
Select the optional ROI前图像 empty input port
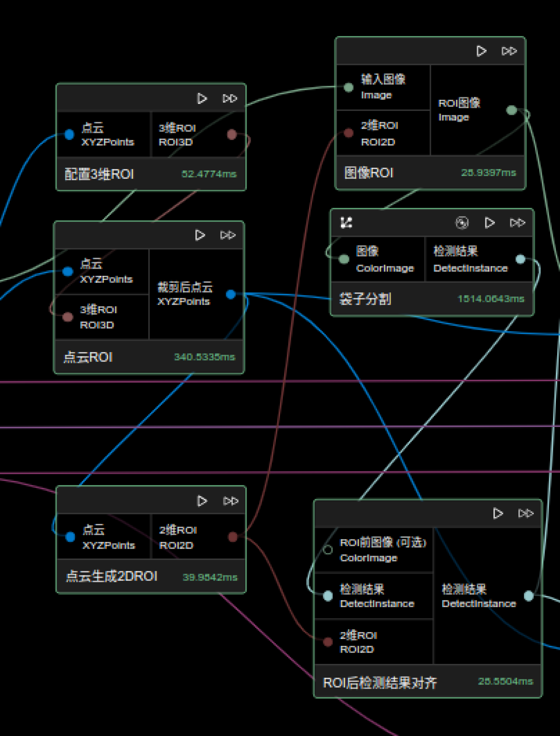tap(328, 550)
